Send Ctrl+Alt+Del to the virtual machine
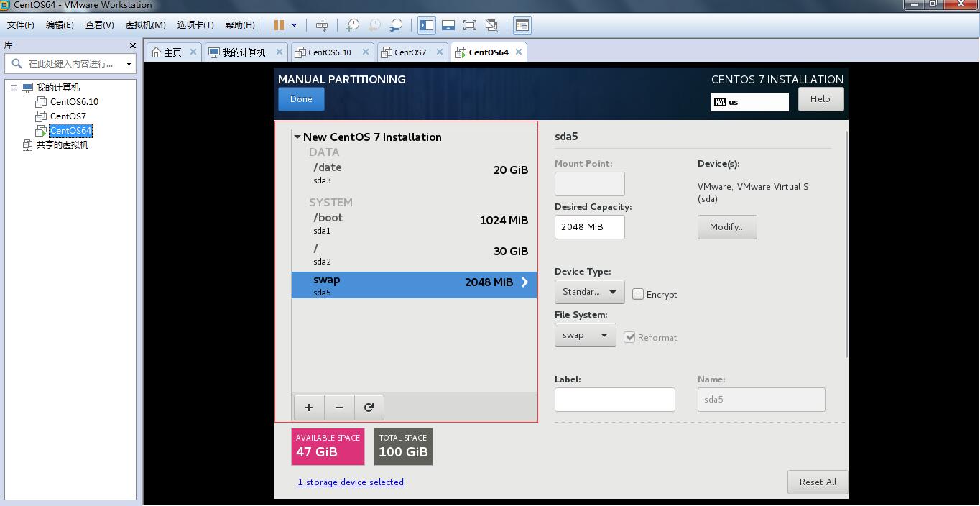The width and height of the screenshot is (980, 506). 322,25
